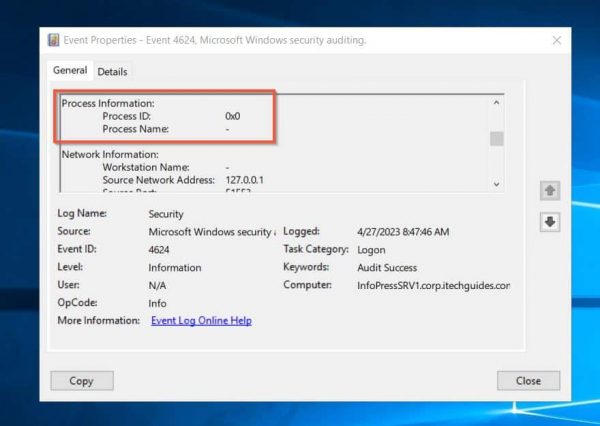Click the 'More Information:' label

98,320
